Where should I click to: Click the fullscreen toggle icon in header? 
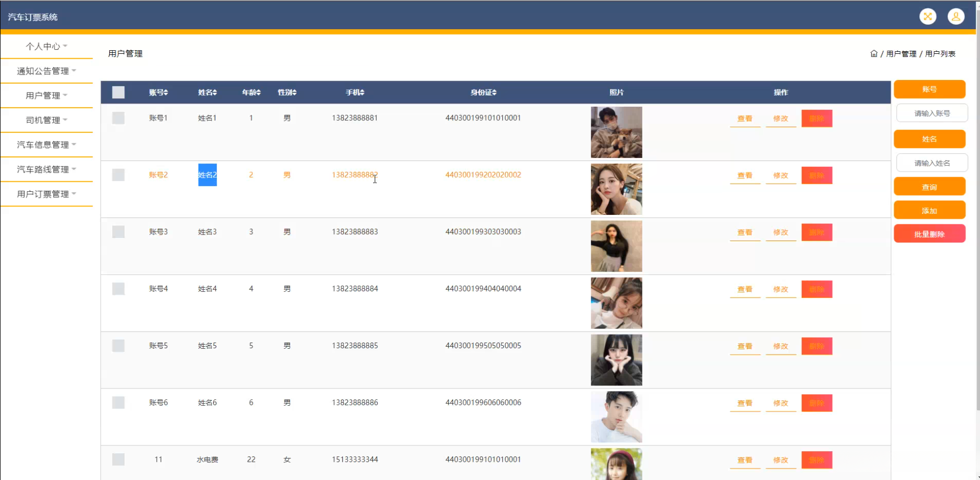[x=928, y=17]
